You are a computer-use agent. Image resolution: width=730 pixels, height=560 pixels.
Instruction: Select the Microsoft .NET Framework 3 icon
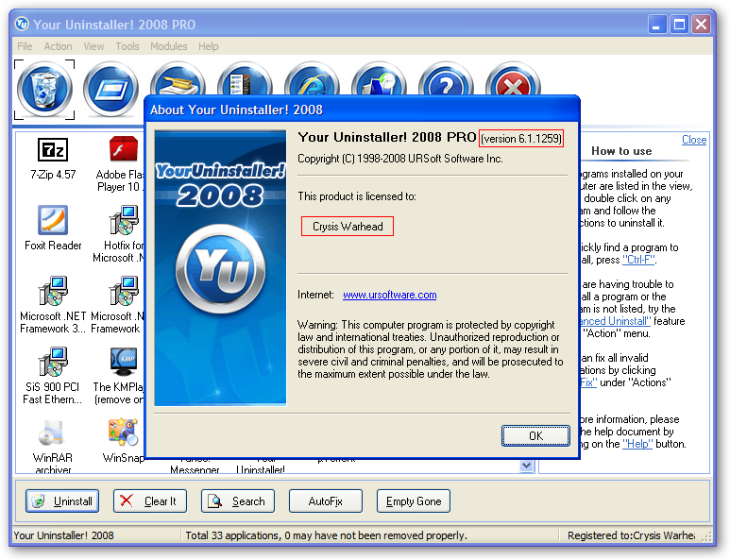[x=53, y=291]
